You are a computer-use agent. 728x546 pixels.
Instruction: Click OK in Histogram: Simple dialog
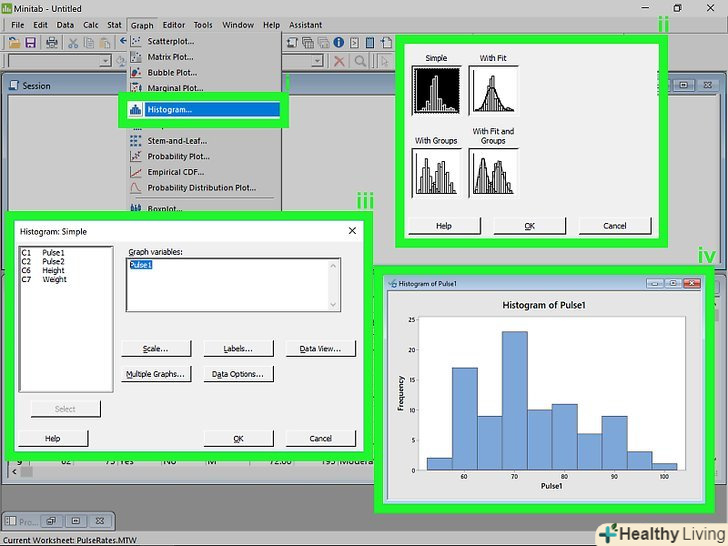coord(238,438)
